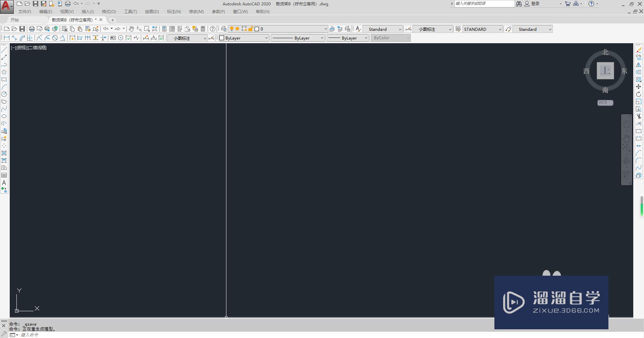Open the Standard text style dropdown

[383, 29]
